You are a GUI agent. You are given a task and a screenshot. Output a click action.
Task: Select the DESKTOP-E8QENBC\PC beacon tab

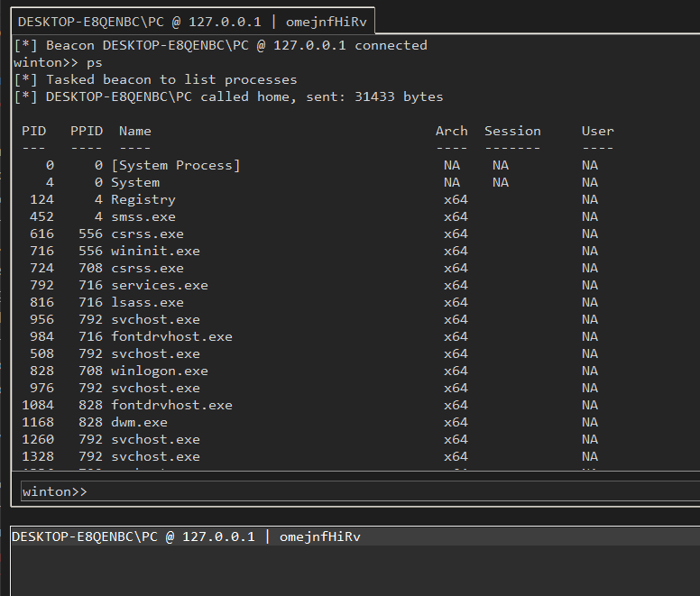pyautogui.click(x=192, y=21)
